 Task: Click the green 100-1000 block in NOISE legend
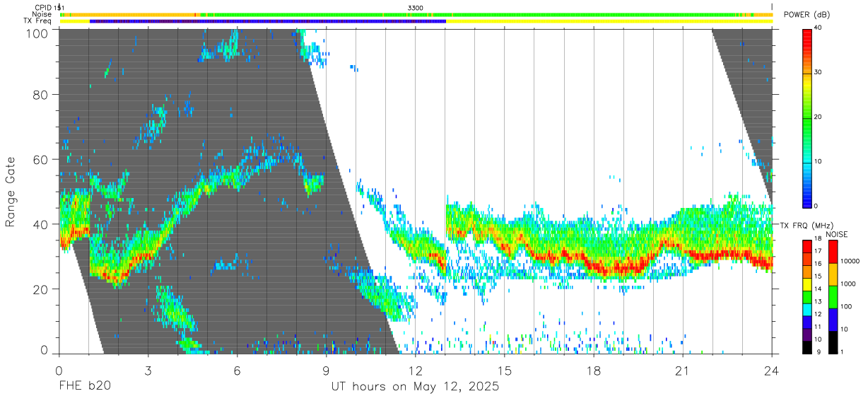[833, 297]
